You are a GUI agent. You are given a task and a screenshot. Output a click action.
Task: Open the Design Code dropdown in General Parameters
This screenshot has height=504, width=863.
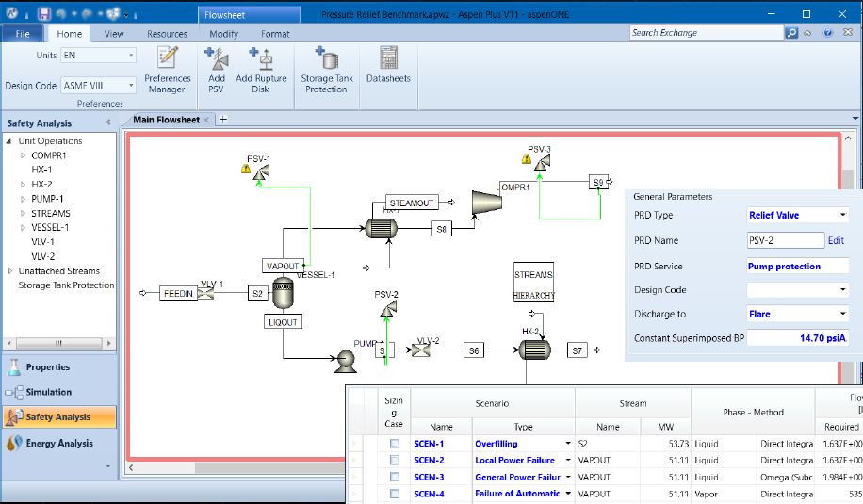842,290
